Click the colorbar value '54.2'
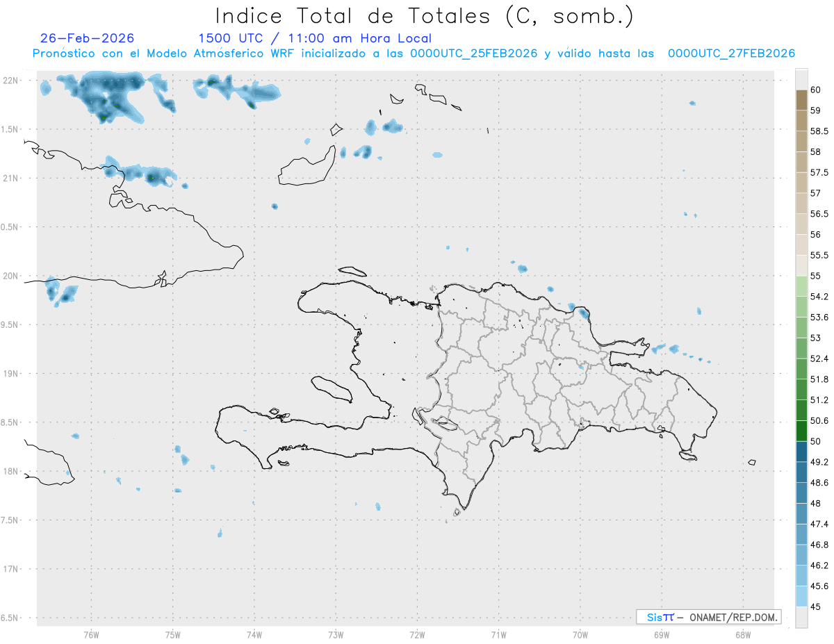 click(x=819, y=297)
